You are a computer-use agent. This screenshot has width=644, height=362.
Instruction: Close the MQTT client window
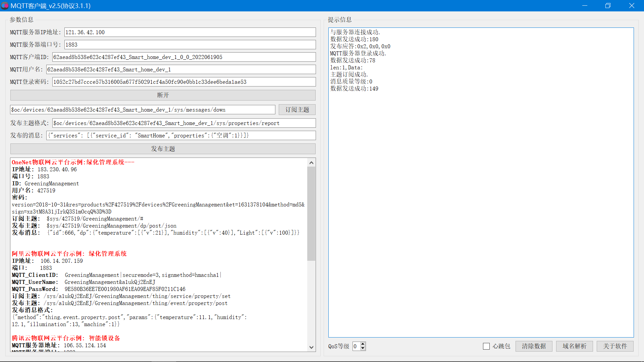[632, 6]
